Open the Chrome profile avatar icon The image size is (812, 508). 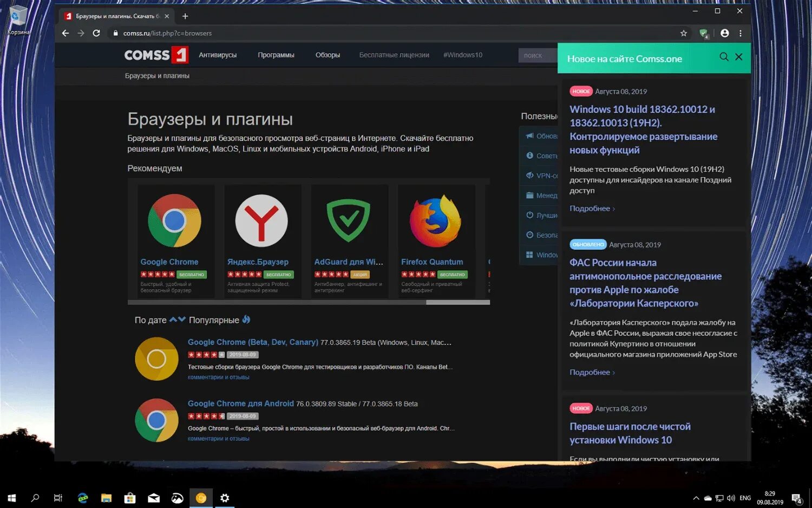click(725, 33)
